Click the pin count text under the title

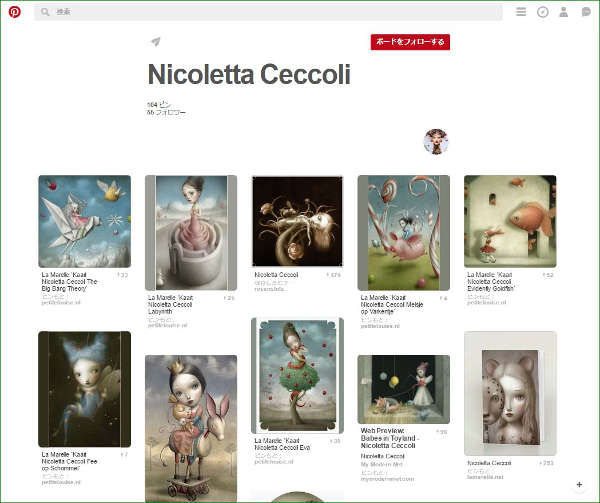click(159, 104)
